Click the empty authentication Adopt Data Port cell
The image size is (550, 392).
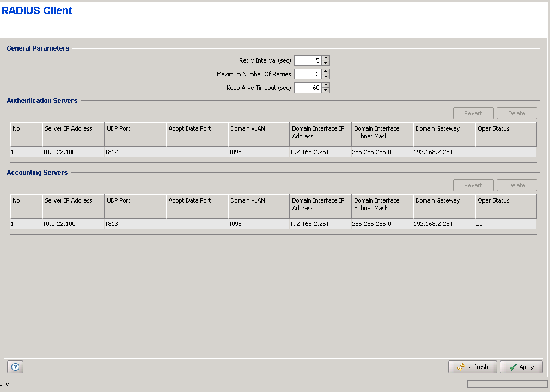click(197, 152)
